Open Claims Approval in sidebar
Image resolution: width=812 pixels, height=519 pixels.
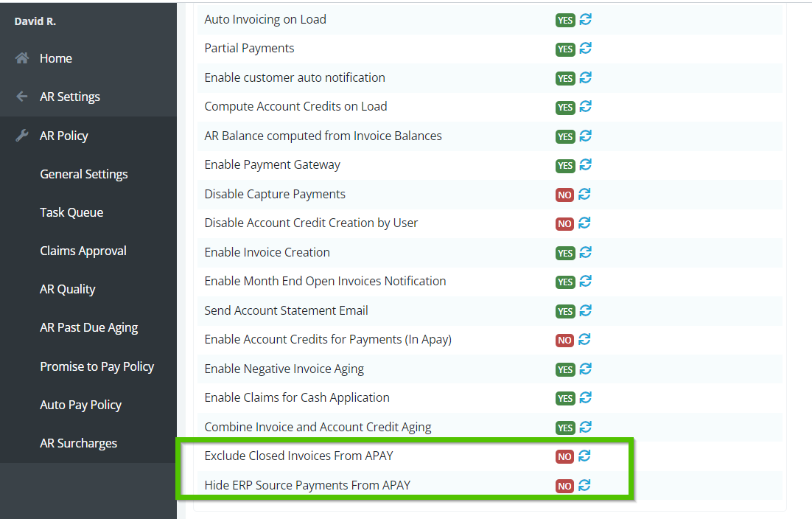pos(83,251)
